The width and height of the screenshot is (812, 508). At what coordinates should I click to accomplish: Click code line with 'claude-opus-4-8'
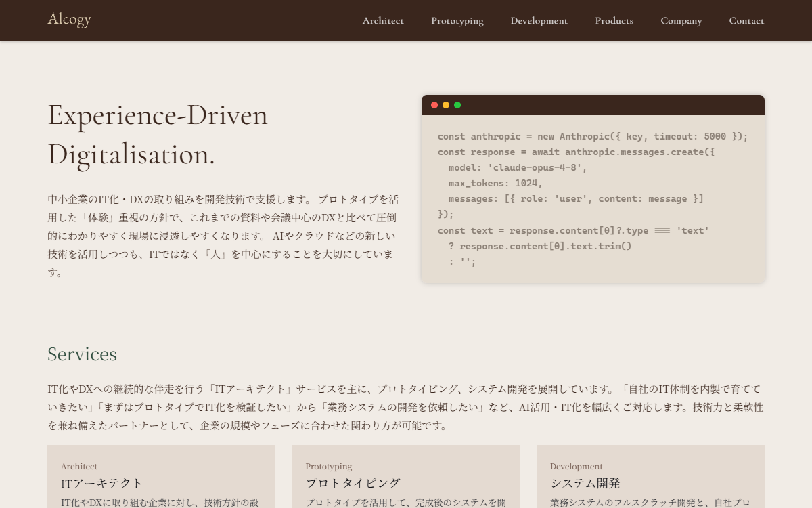(518, 167)
